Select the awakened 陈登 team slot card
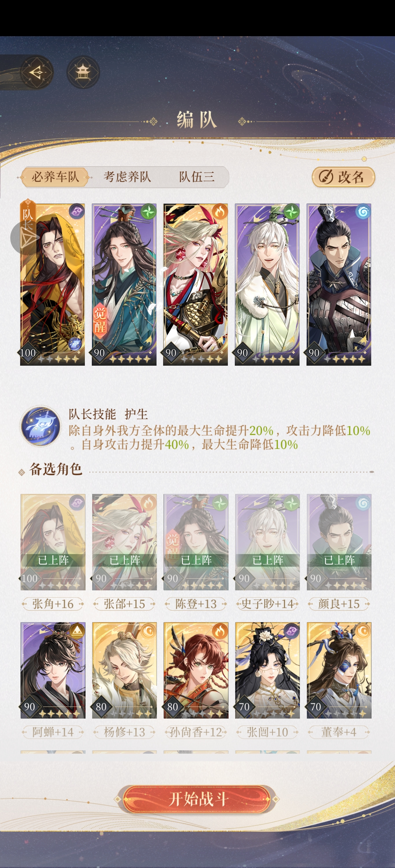This screenshot has width=395, height=868. (124, 285)
